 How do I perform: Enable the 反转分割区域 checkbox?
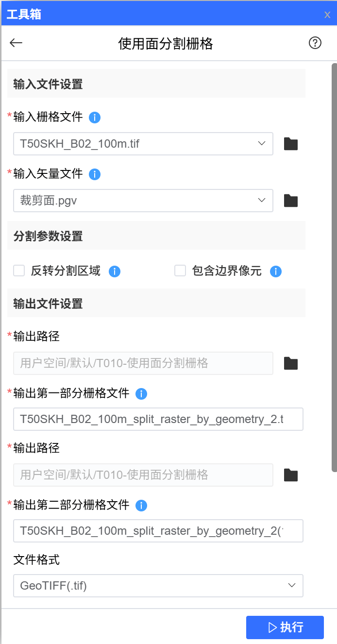(18, 271)
